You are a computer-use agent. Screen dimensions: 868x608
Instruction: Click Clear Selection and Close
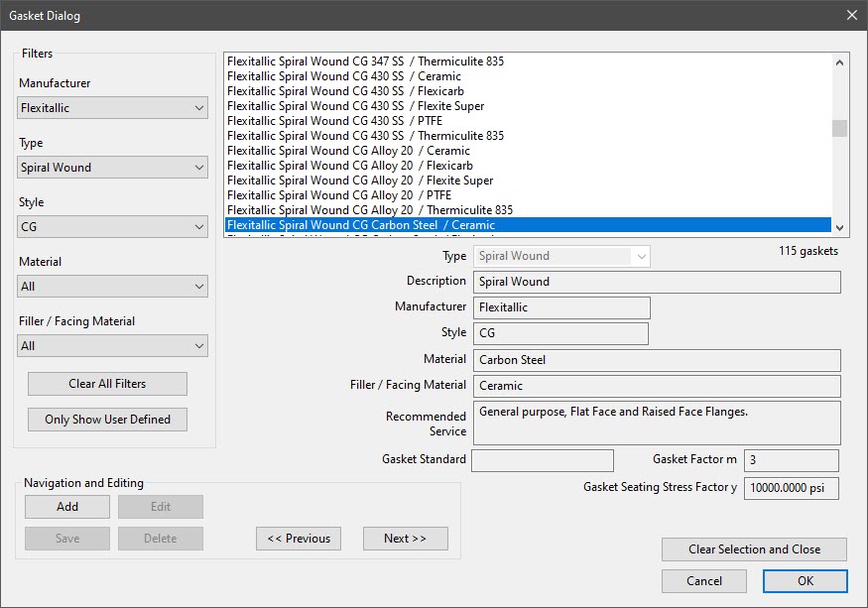click(x=754, y=549)
